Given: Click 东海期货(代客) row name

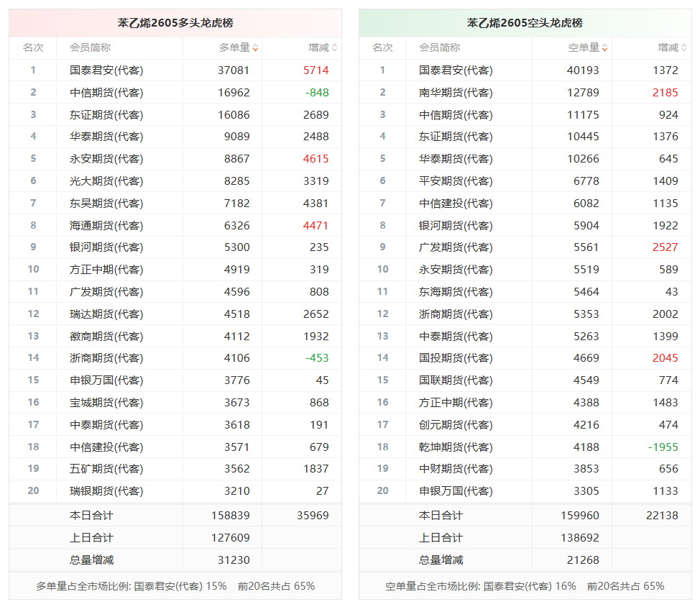Looking at the screenshot, I should [x=456, y=292].
